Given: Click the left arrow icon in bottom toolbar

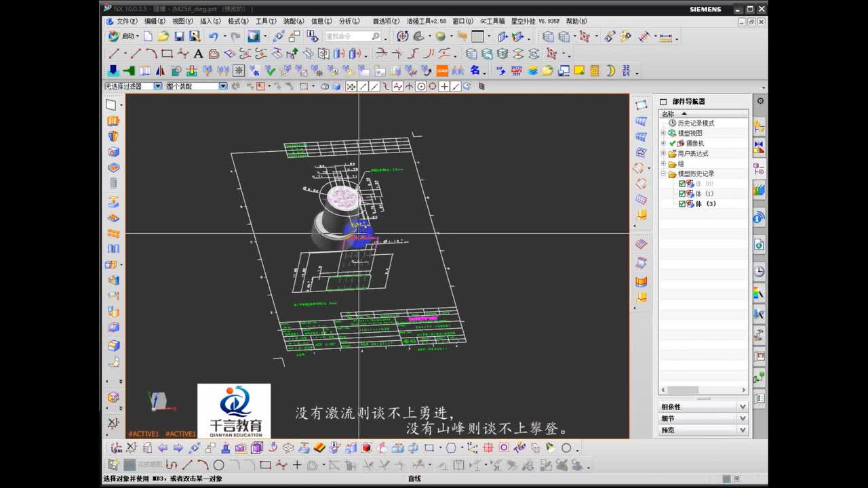Looking at the screenshot, I should tap(163, 448).
